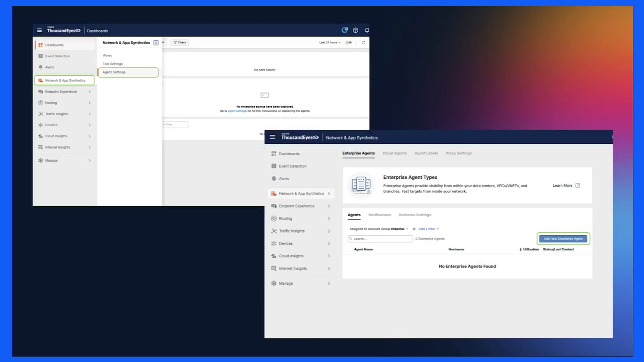Screen dimensions: 644x362
Task: Expand Manage chevron in front window sidebar
Action: (x=329, y=283)
